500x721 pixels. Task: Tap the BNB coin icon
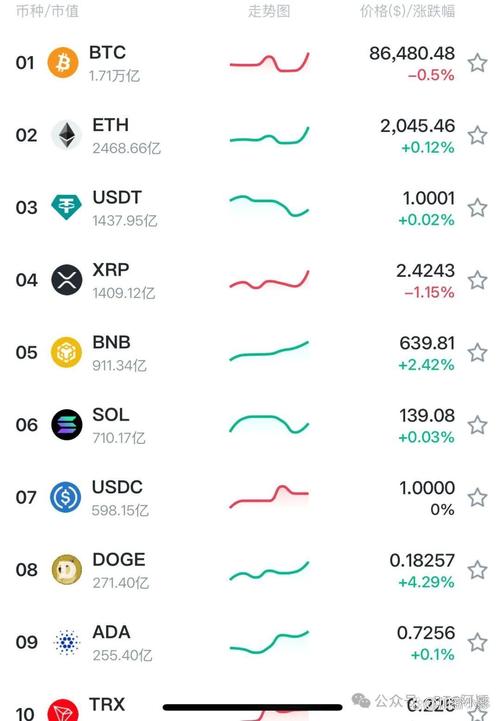click(x=66, y=352)
